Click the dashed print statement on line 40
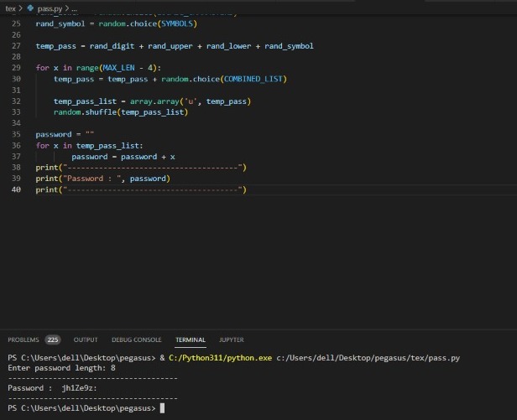 [141, 189]
